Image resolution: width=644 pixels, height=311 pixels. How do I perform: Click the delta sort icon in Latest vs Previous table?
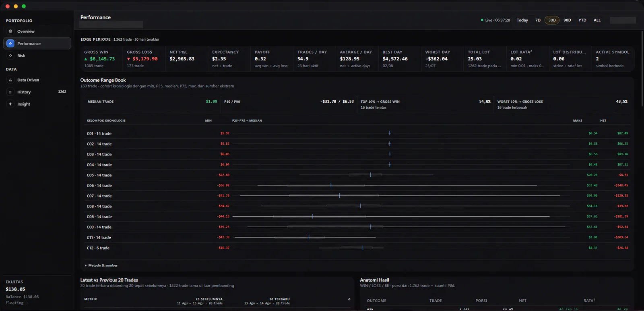pyautogui.click(x=349, y=299)
